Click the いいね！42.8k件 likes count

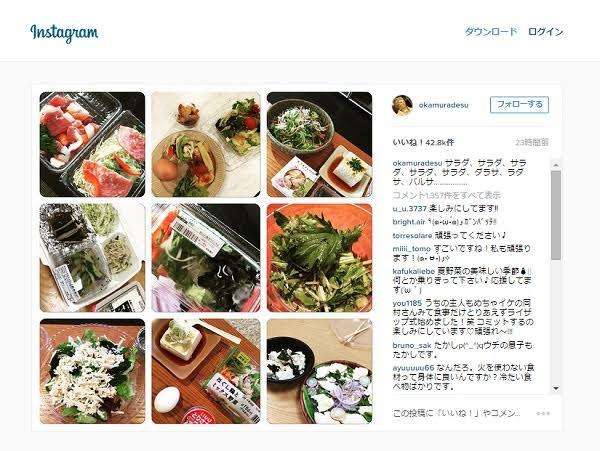click(x=423, y=142)
